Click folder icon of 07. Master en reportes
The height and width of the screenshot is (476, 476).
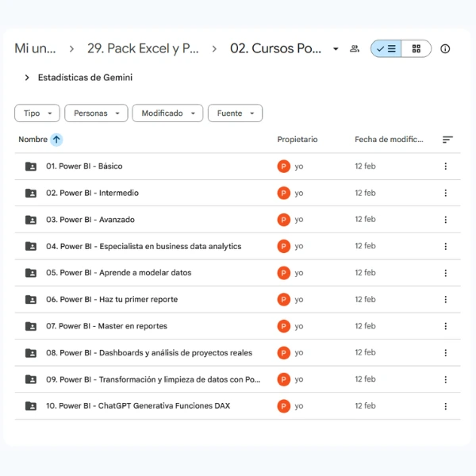coord(31,326)
